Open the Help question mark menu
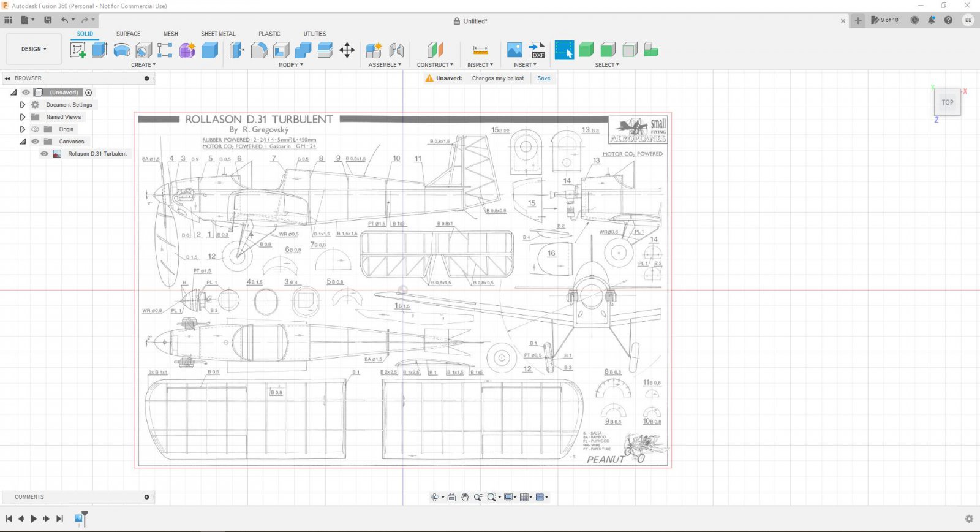Screen dimensions: 980x532 [948, 20]
